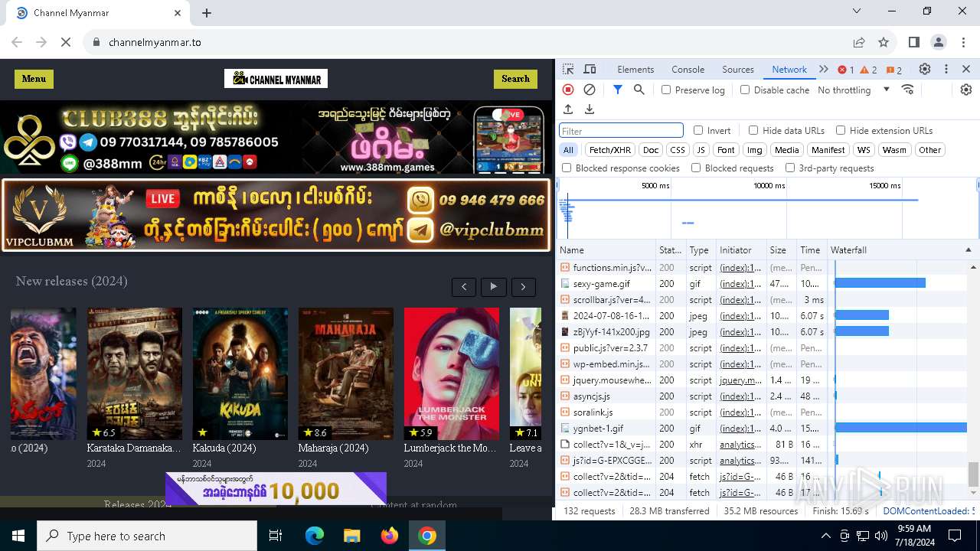Open Task View on taskbar
This screenshot has height=551, width=980.
pos(276,536)
